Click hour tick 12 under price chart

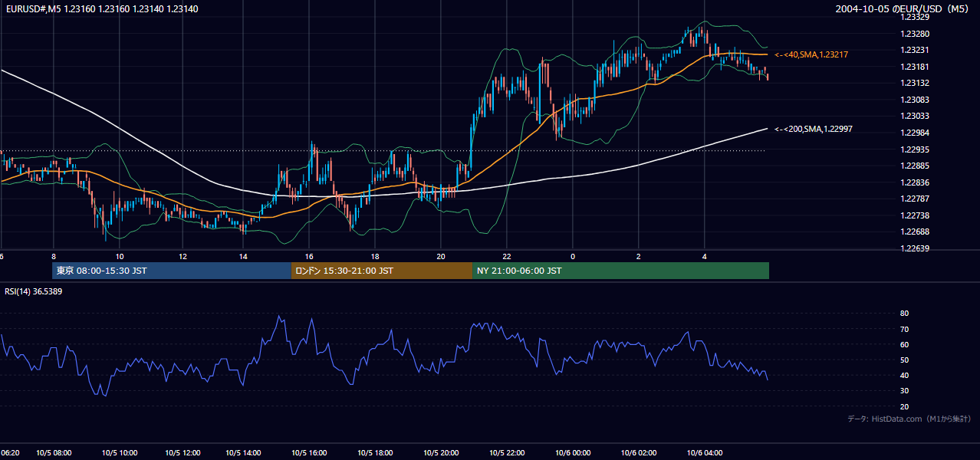pyautogui.click(x=183, y=256)
